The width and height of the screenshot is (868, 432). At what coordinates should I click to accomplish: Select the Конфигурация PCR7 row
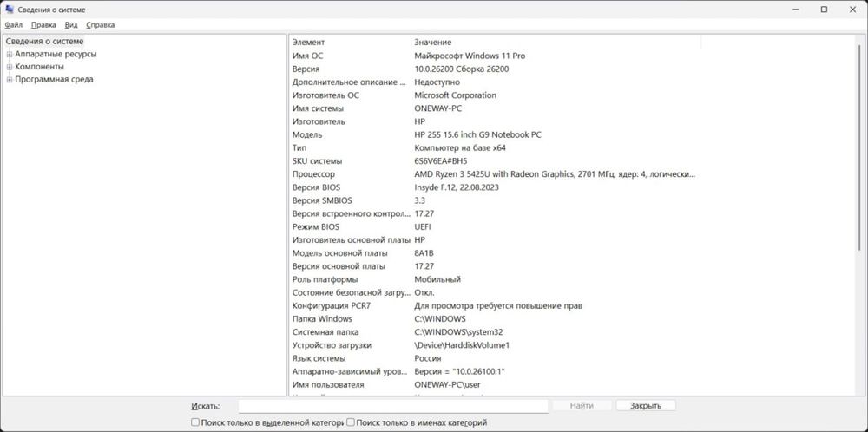click(494, 306)
